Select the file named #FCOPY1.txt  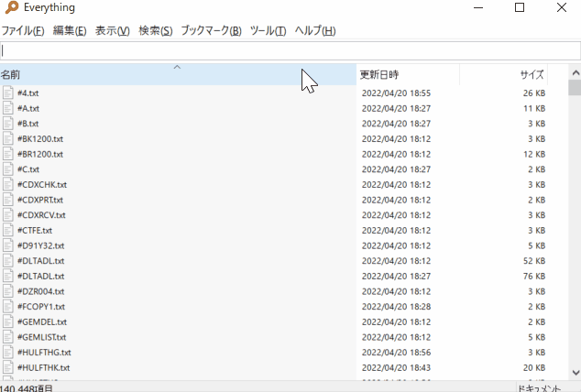coord(41,307)
